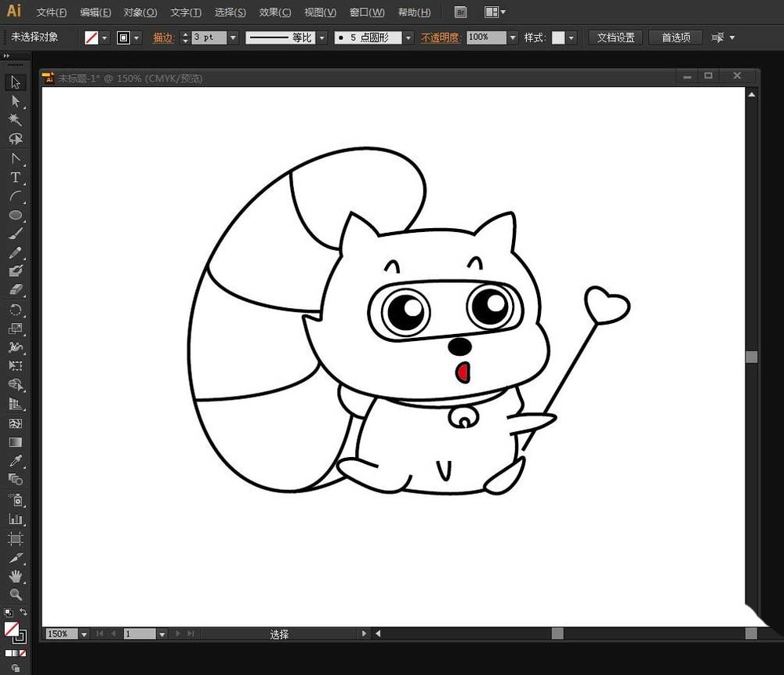Open the 对象(O) menu

[x=140, y=13]
